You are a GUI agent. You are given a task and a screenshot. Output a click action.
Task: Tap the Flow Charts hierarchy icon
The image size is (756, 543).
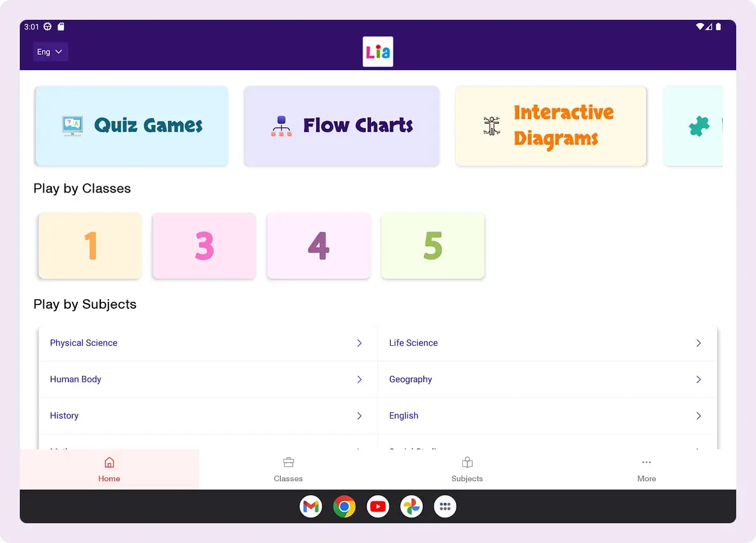(x=281, y=126)
